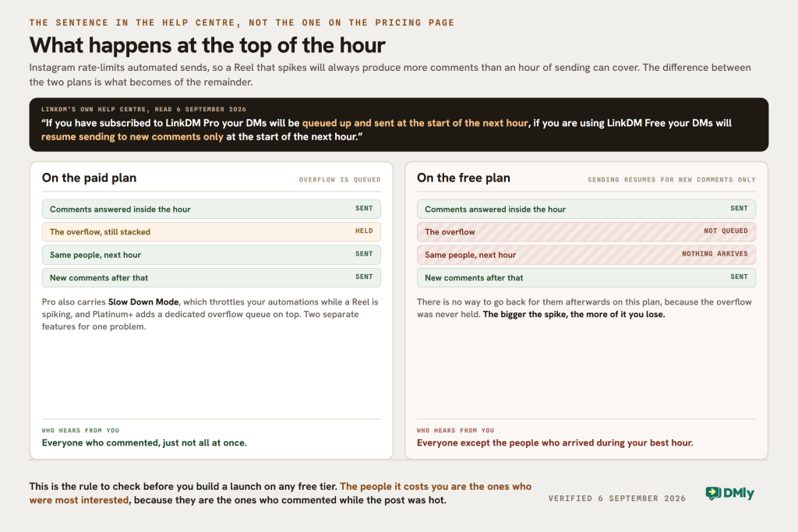
Task: Click the 'On the free plan' heading
Action: [x=463, y=178]
